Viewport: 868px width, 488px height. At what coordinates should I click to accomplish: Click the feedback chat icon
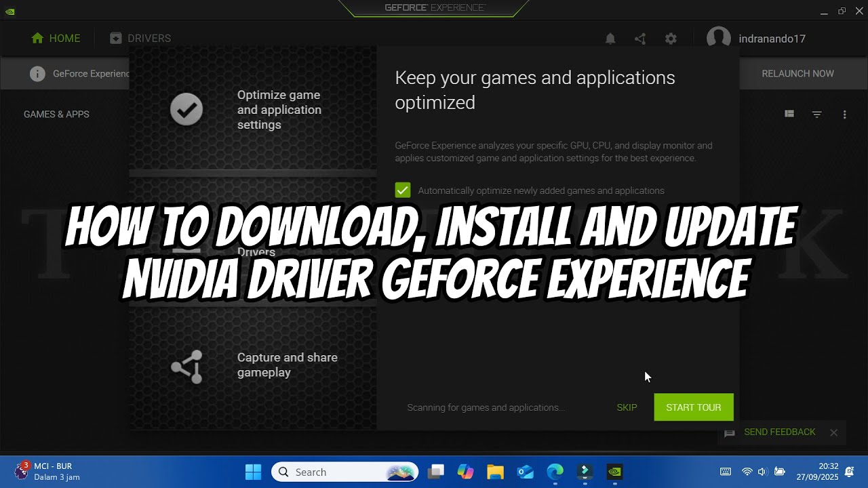[730, 433]
